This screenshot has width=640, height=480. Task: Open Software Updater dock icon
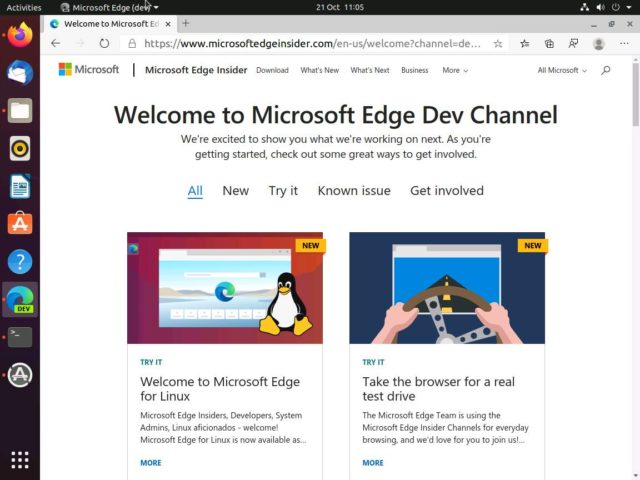(20, 375)
